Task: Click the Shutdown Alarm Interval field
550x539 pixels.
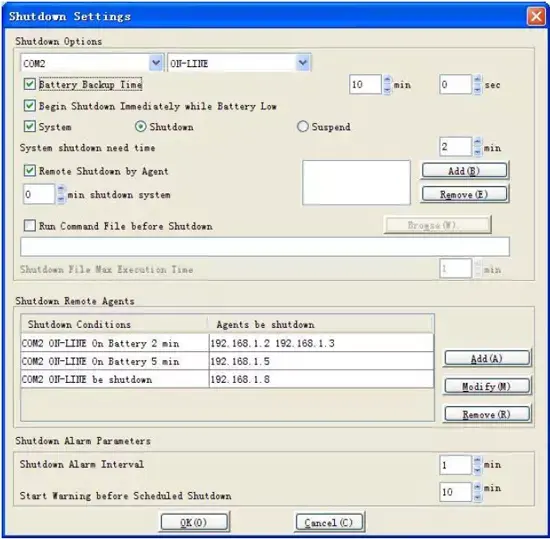Action: (455, 465)
